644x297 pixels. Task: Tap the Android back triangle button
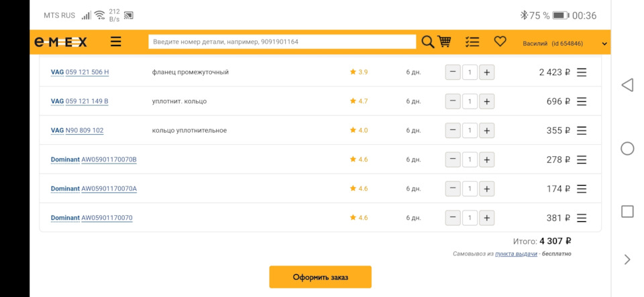point(627,85)
